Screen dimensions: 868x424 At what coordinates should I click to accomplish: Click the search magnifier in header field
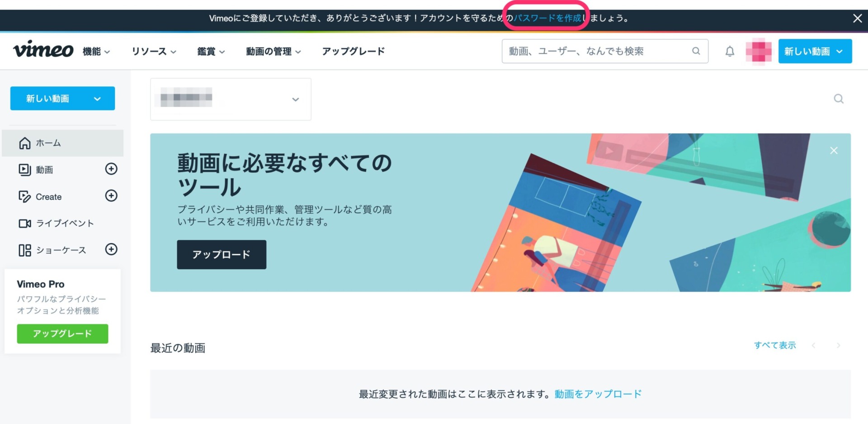point(696,51)
